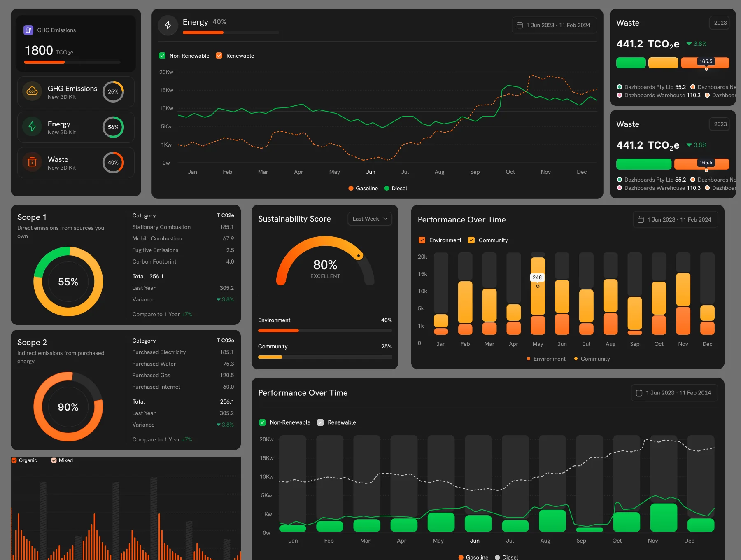The width and height of the screenshot is (741, 560).
Task: Click the green down arrow in Scope 2 Variance
Action: coord(219,425)
